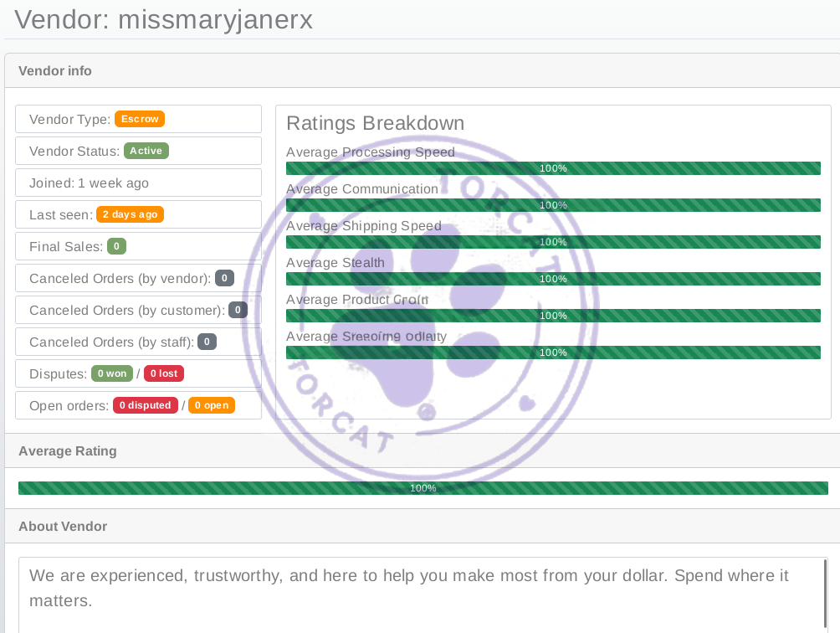Click the orange '0 open' orders badge
This screenshot has width=840, height=633.
211,405
